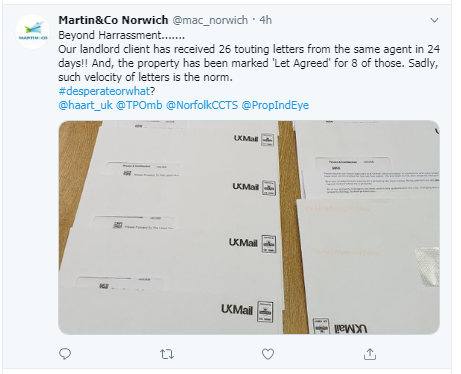Expand the tweet options chevron menu
The image size is (461, 374).
(x=434, y=20)
